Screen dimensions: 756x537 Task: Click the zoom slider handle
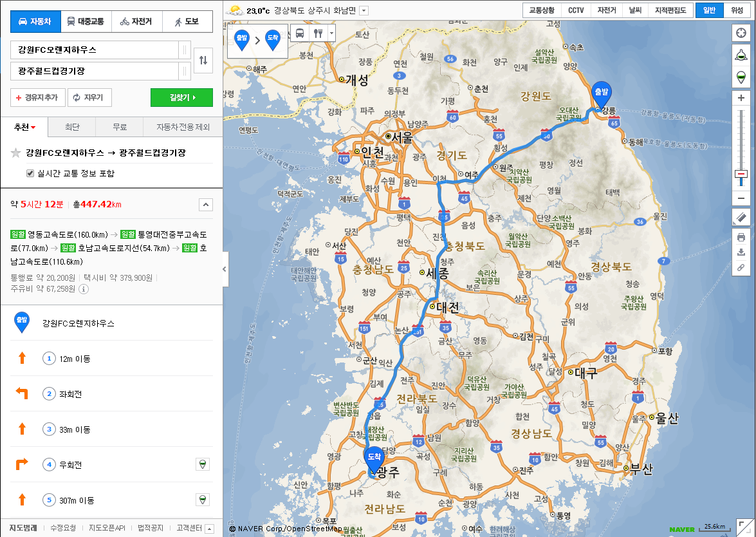click(x=741, y=174)
